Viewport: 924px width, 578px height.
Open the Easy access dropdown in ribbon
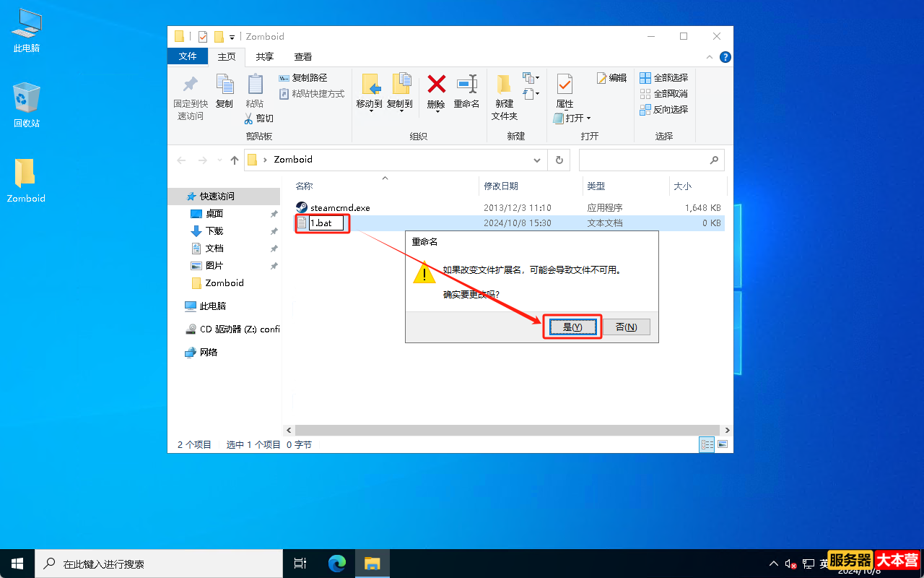coord(531,94)
